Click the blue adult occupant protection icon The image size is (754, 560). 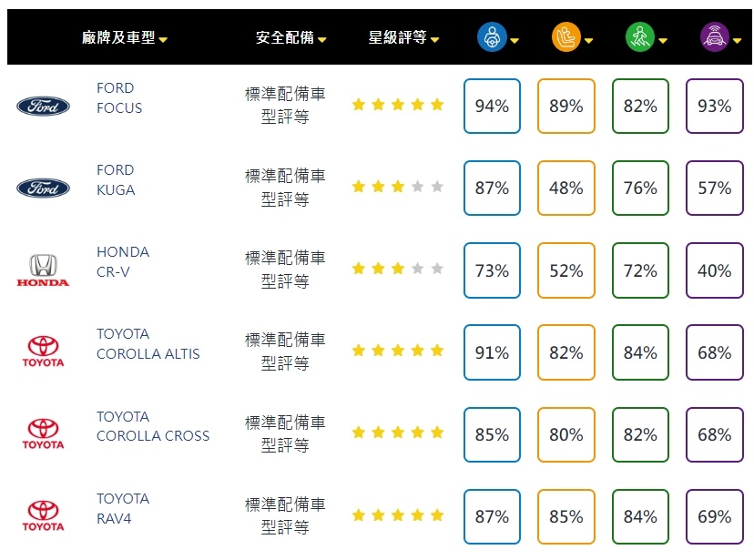(492, 37)
